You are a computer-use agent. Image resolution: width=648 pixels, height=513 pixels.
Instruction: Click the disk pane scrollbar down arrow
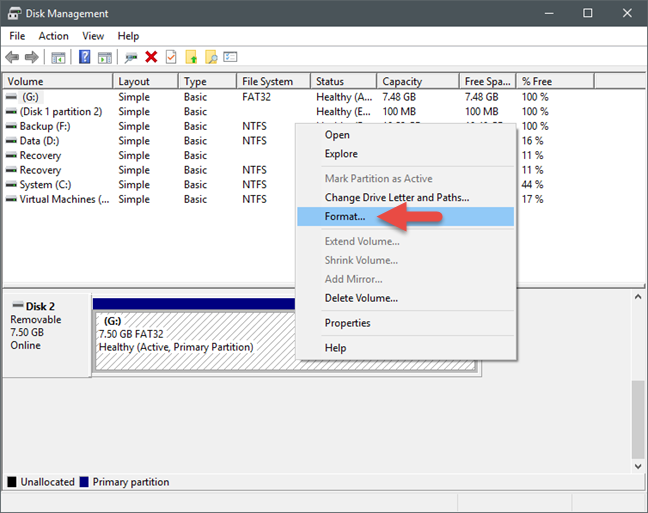pos(638,466)
